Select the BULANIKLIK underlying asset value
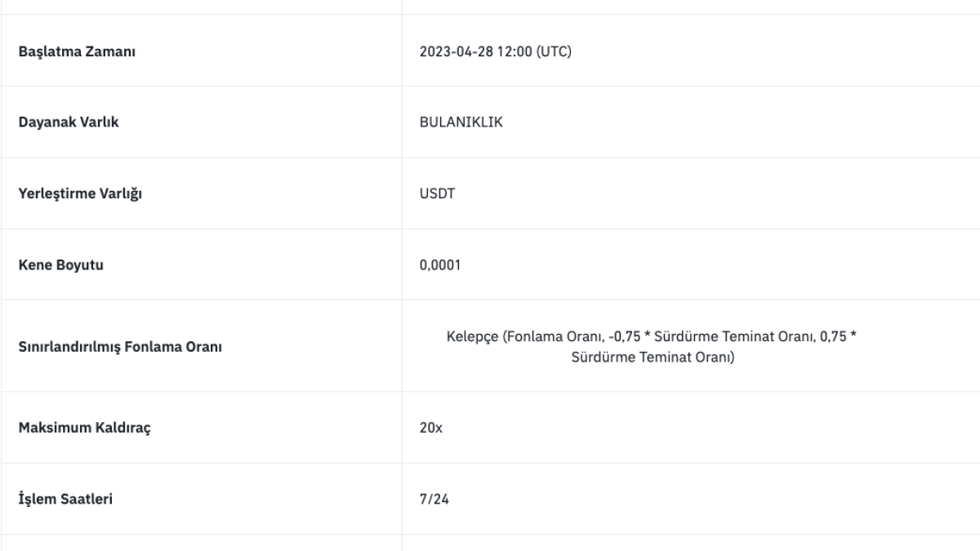This screenshot has height=551, width=980. (x=461, y=123)
